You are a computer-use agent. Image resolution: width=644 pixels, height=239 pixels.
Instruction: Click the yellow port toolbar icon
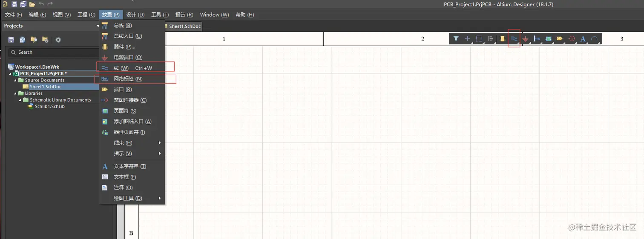(560, 39)
